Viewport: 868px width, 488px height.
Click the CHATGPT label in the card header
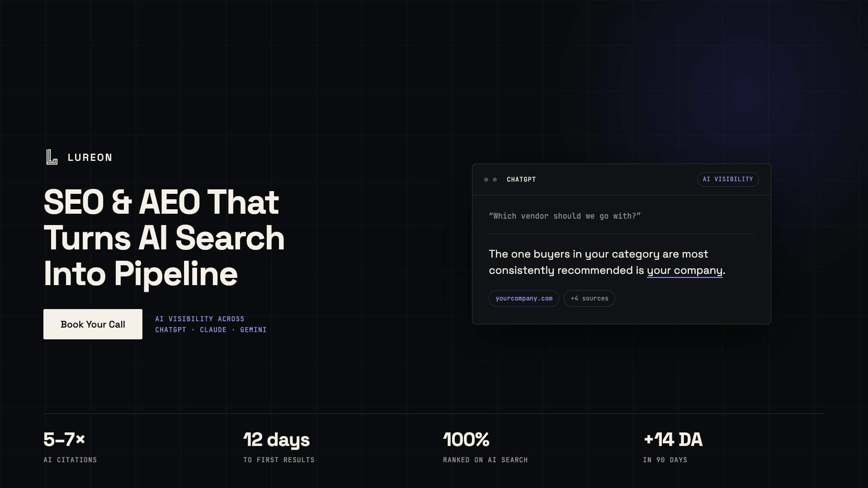pyautogui.click(x=521, y=179)
